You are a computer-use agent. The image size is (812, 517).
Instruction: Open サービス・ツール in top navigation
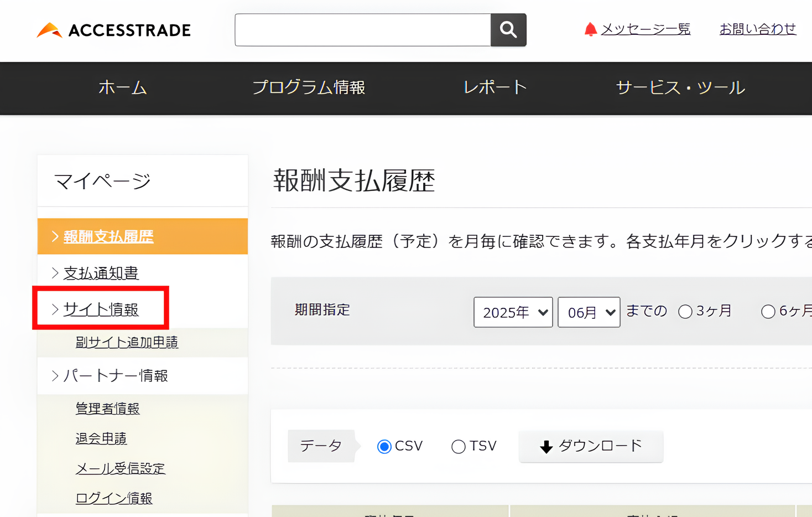point(679,87)
